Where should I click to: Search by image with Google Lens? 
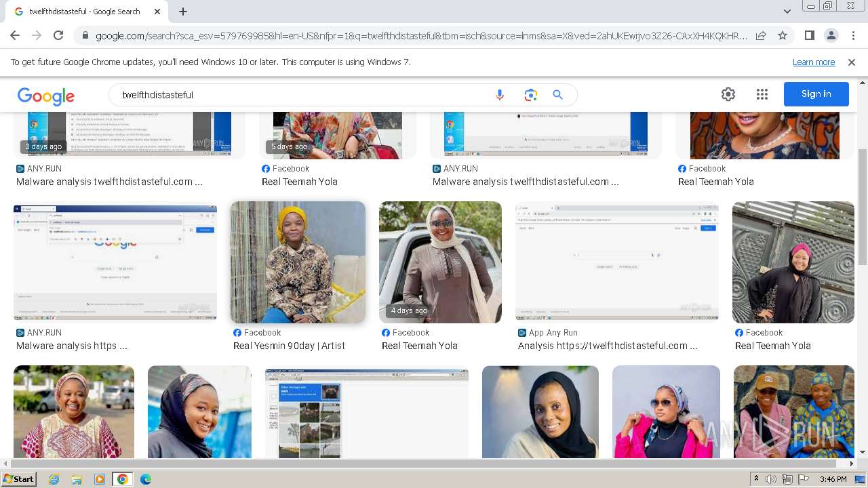pos(530,95)
